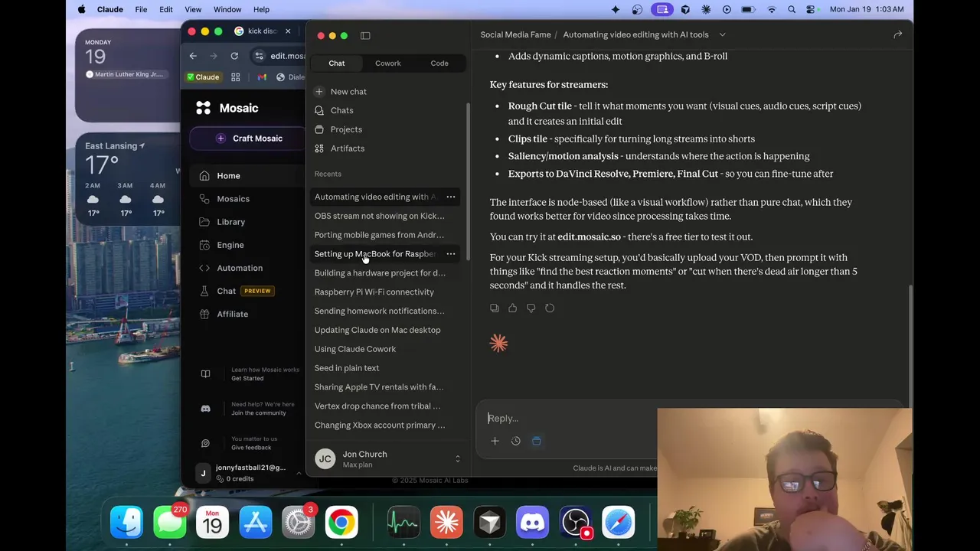The height and width of the screenshot is (551, 980).
Task: Open Activity Monitor from the Dock
Action: tap(403, 523)
